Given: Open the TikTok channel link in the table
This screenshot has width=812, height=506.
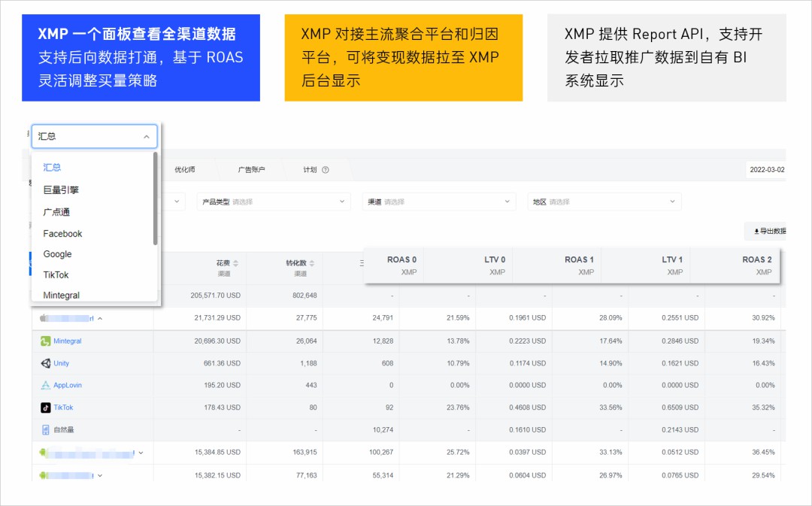Looking at the screenshot, I should click(x=63, y=408).
